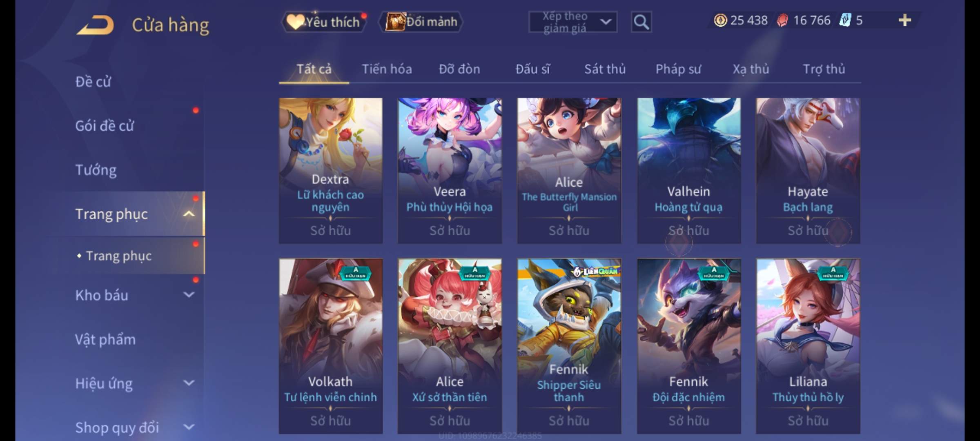
Task: Collapse the Trang phục sidebar section
Action: (x=189, y=214)
